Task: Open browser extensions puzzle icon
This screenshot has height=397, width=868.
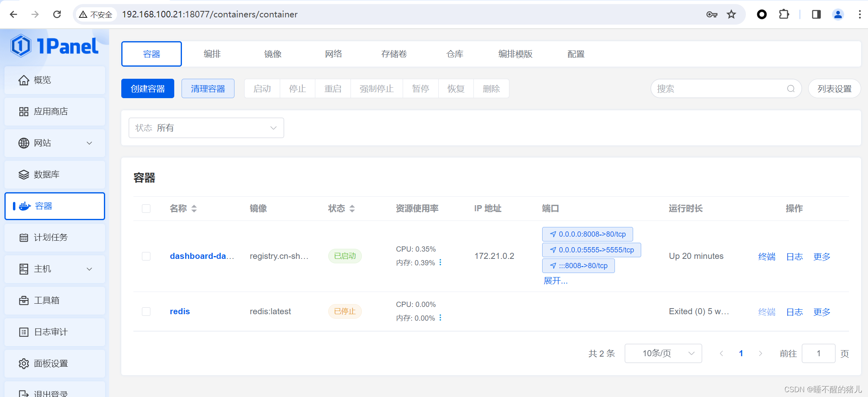Action: [784, 15]
